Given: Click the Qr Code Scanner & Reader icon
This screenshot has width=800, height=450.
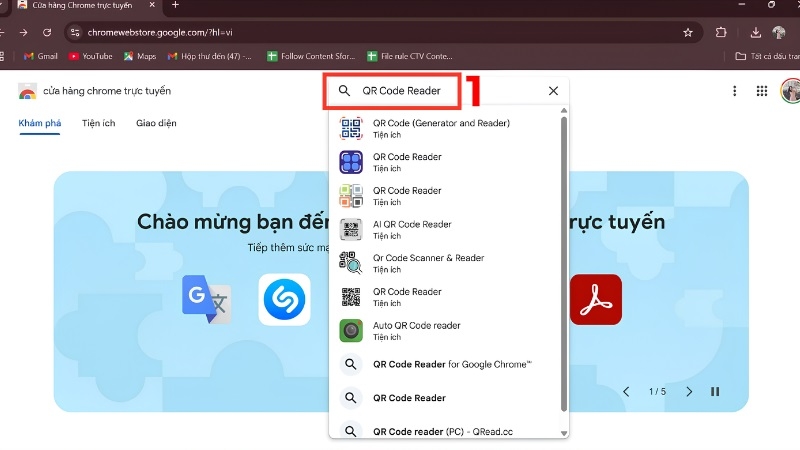Looking at the screenshot, I should coord(351,263).
